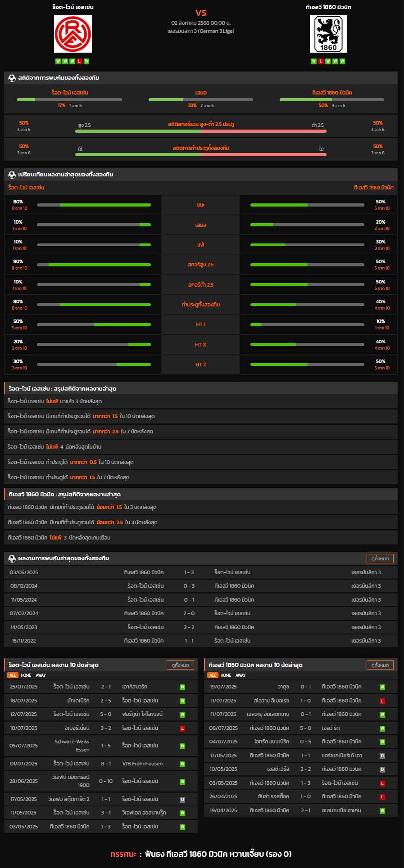Image resolution: width=404 pixels, height=868 pixels.
Task: Click W badge on 1860's 04/07/2025 0-5 row
Action: point(382,742)
